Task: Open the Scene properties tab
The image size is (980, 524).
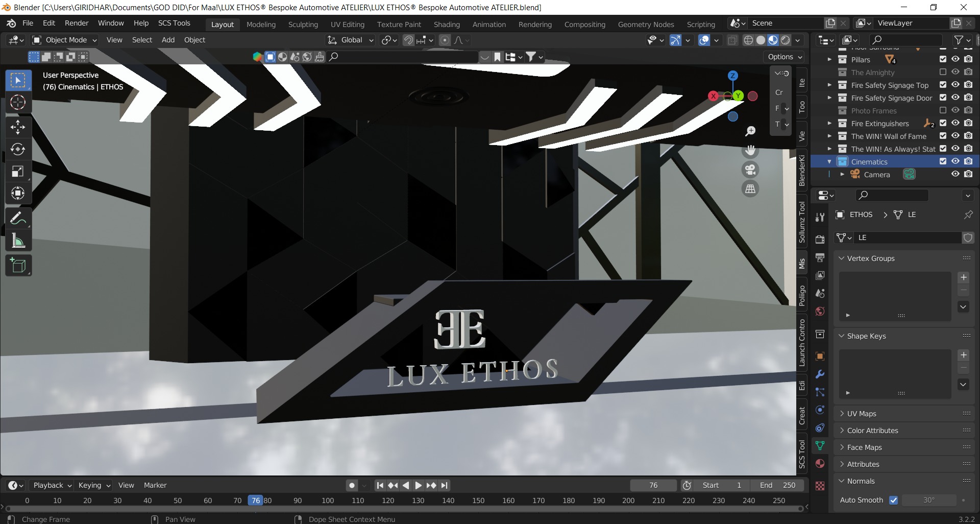Action: click(820, 293)
